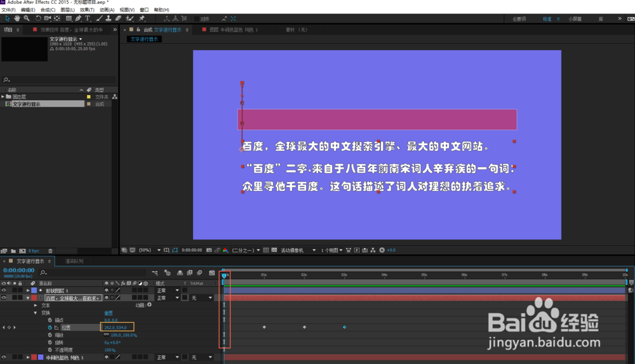The width and height of the screenshot is (635, 364).
Task: Toggle mask and shape path visibility
Action: pyautogui.click(x=175, y=250)
